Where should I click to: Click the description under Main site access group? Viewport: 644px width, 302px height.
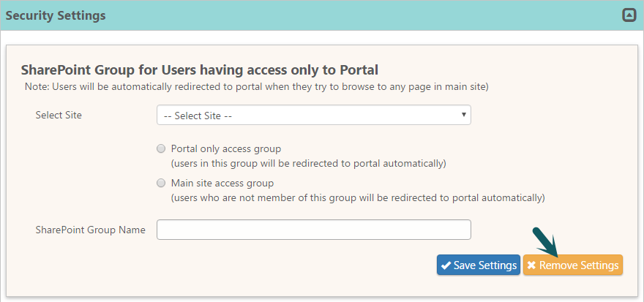[x=358, y=197]
